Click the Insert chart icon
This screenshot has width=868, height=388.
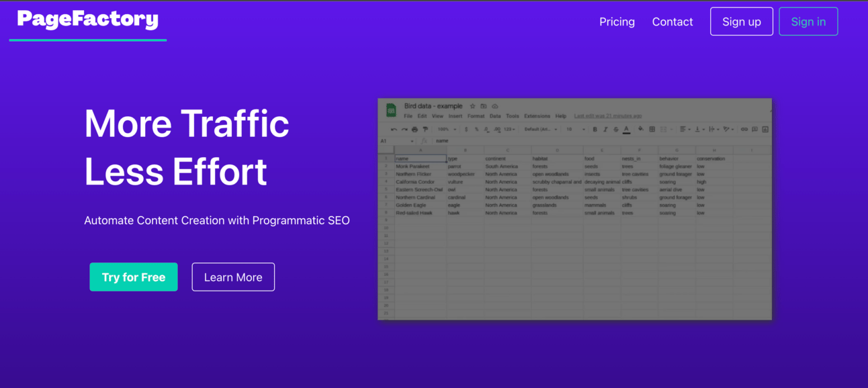765,130
